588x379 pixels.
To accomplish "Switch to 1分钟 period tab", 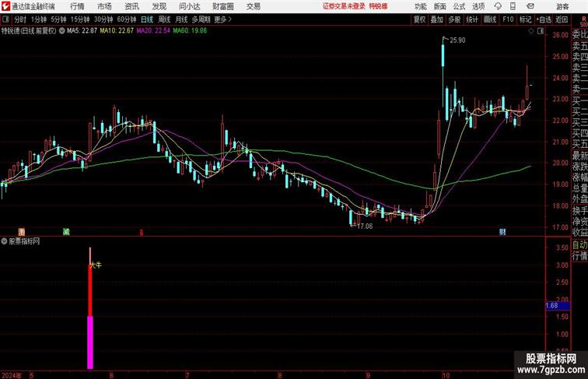I will pyautogui.click(x=39, y=19).
